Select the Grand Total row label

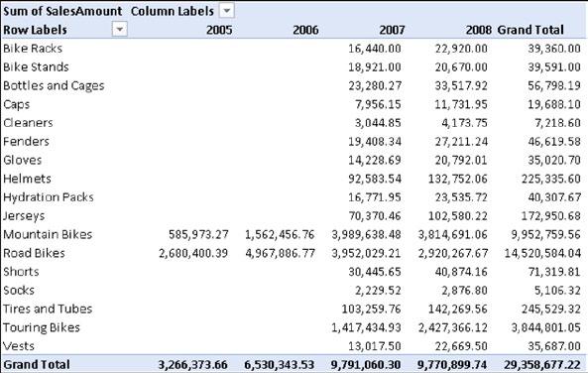tap(37, 365)
